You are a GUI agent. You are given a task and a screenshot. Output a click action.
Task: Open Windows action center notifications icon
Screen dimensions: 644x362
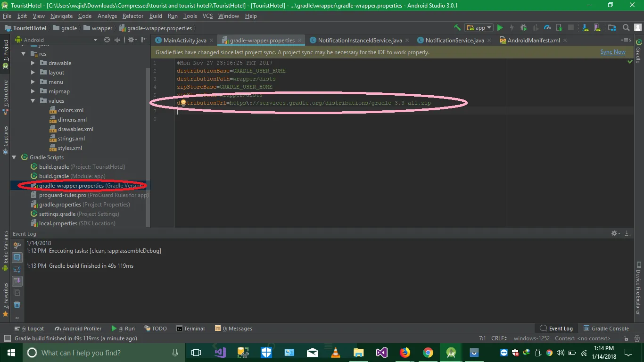(628, 353)
